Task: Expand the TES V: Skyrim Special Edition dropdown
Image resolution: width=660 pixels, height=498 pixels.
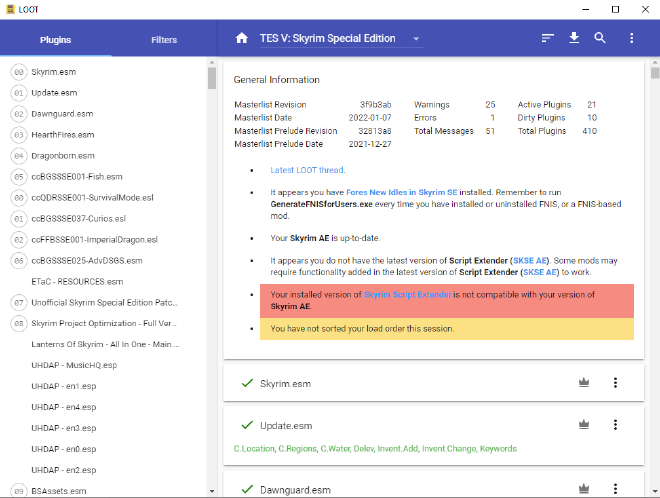Action: point(341,39)
